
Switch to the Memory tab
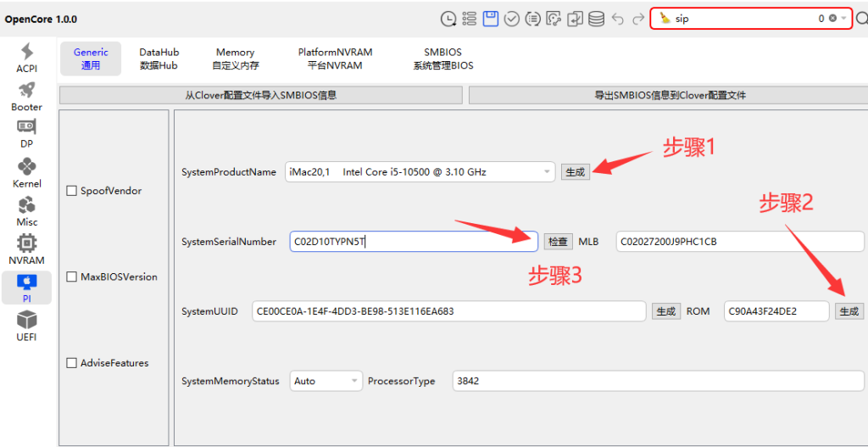click(x=236, y=59)
